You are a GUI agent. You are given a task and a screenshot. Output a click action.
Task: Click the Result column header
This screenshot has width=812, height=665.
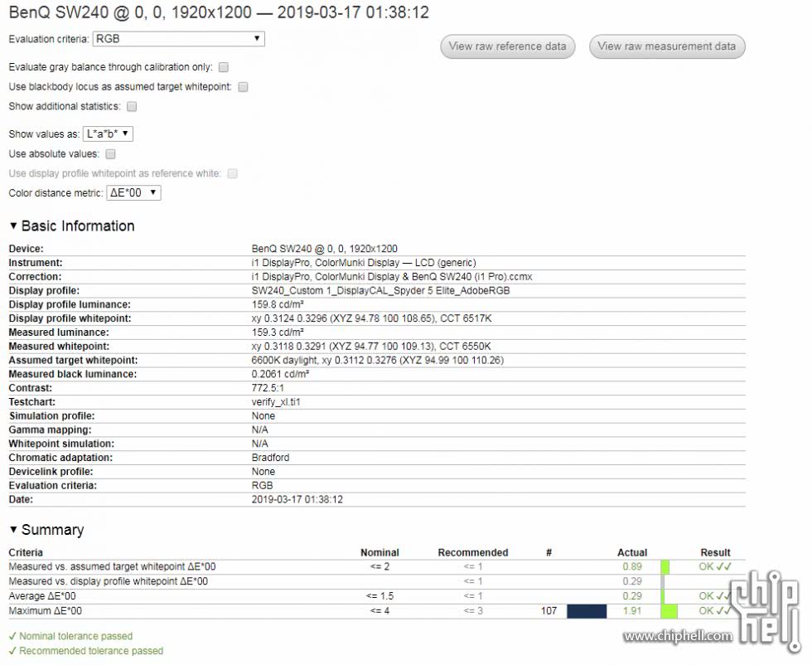coord(715,553)
